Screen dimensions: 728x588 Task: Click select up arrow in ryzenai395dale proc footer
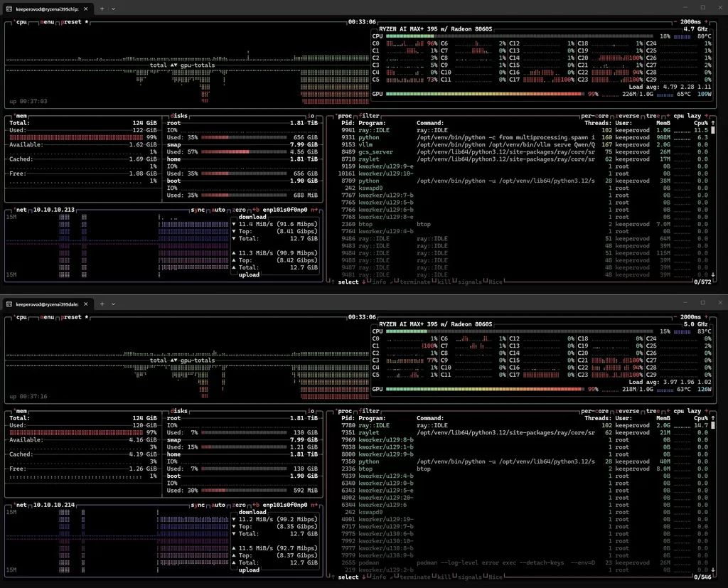[333, 577]
